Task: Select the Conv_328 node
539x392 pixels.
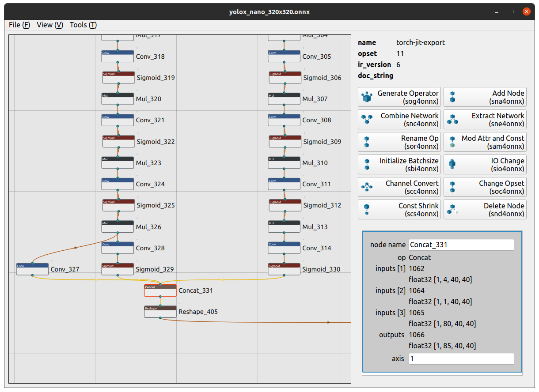Action: click(x=118, y=248)
